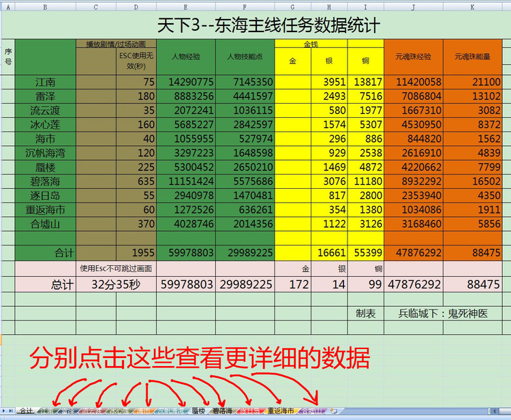Select the 32分35秒 total time cell
Image resolution: width=511 pixels, height=420 pixels.
(116, 285)
